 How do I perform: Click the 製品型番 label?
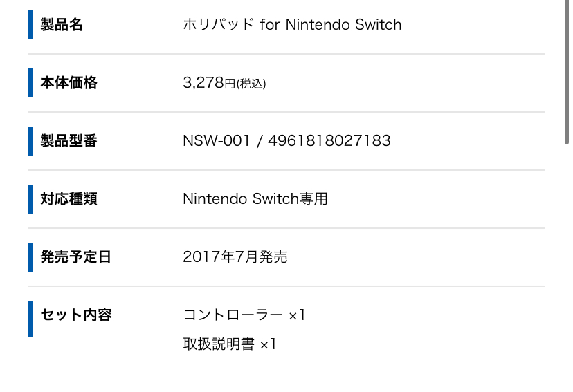(x=69, y=141)
